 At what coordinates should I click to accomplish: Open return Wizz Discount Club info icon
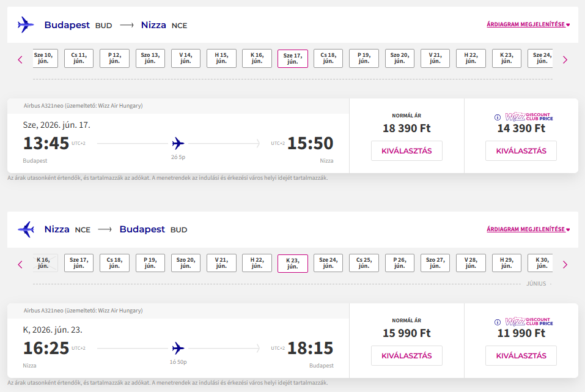[x=497, y=322]
